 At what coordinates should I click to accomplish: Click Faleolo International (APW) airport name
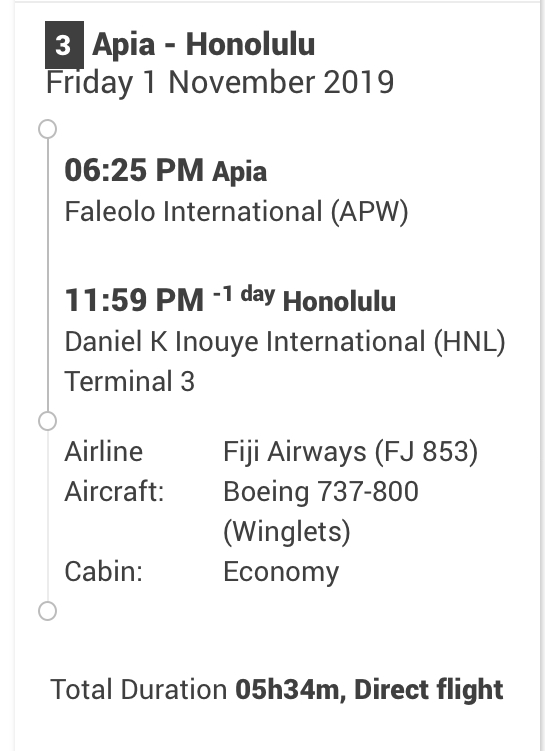coord(237,212)
